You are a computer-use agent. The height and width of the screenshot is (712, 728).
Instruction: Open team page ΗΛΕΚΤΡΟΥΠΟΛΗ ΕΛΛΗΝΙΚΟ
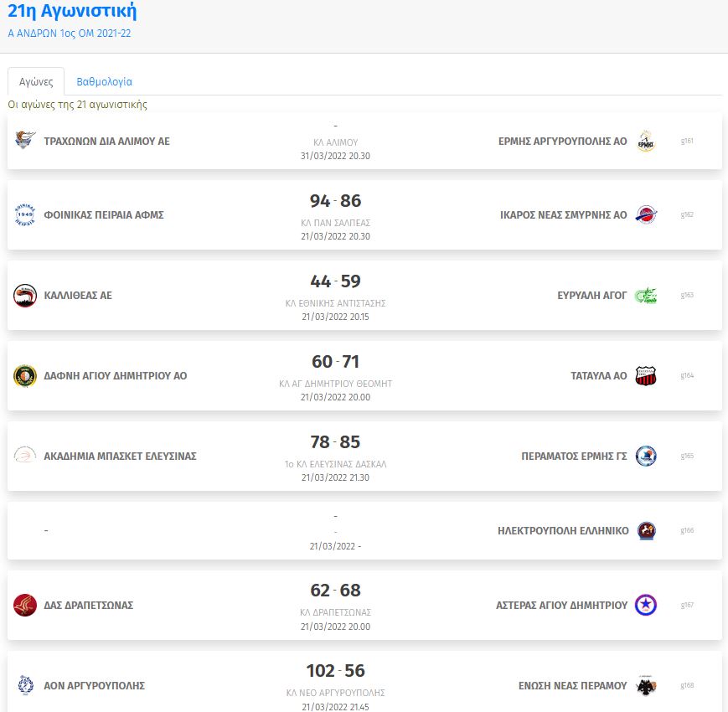[563, 530]
